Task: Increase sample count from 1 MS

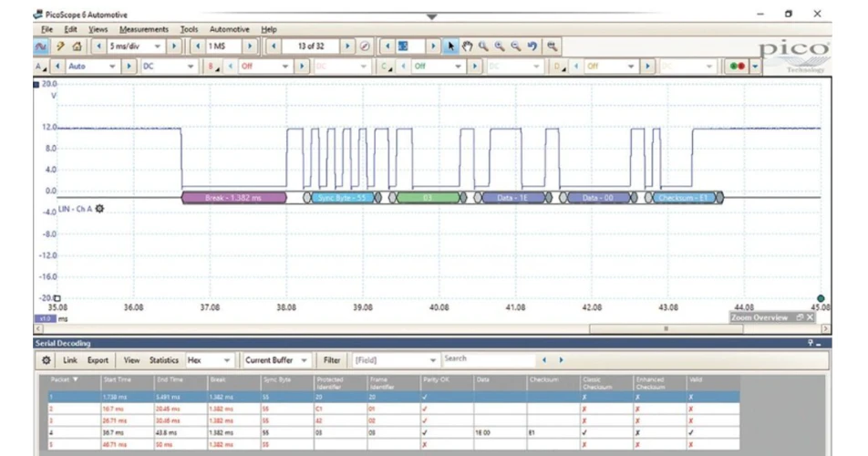Action: 250,47
